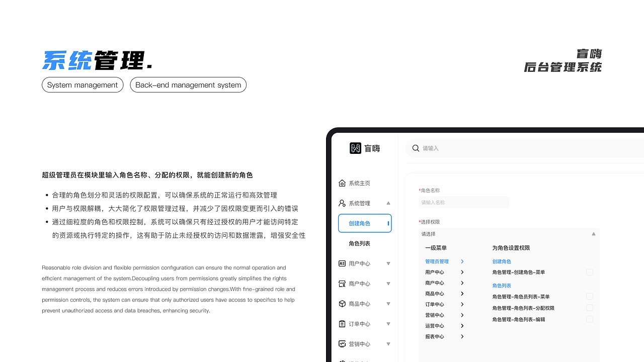Viewport: 644px width, 362px height.
Task: Open chevron beside 管理员管理
Action: point(462,261)
